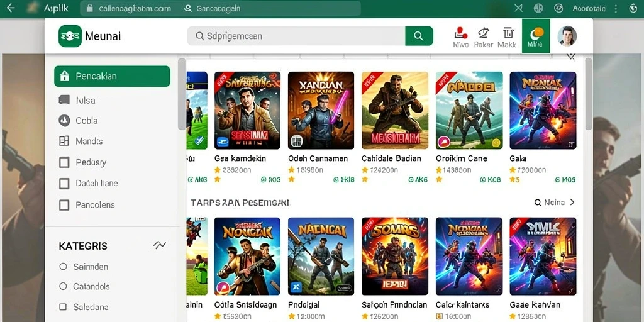
Task: Toggle the Pencolens checkbox
Action: pos(64,205)
